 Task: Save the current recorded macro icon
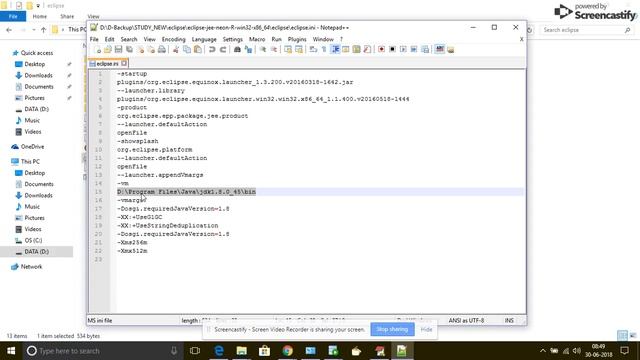click(x=425, y=49)
